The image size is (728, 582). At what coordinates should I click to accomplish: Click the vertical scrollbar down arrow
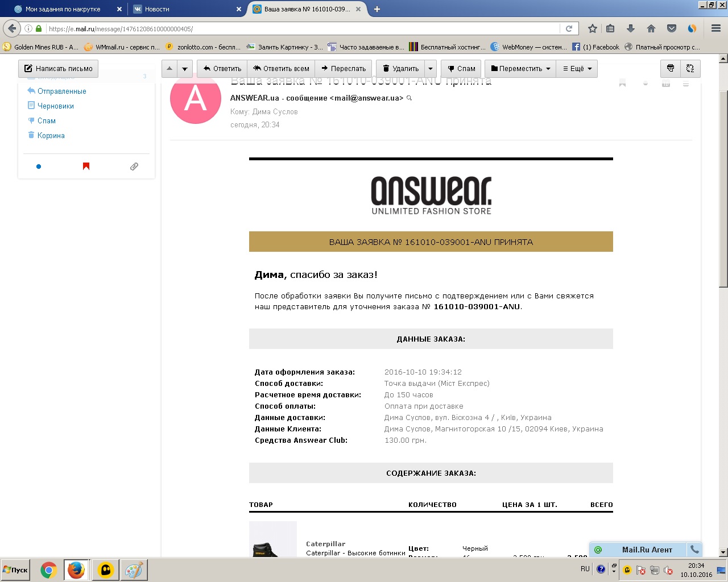[x=723, y=552]
